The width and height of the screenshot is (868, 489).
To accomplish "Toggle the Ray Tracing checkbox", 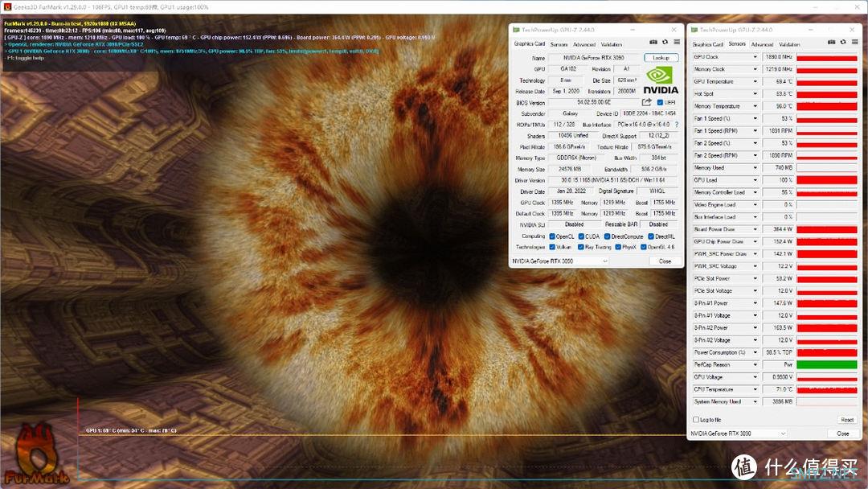I will point(581,247).
